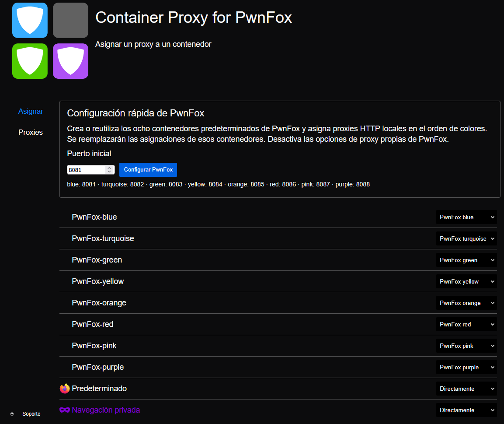Increase the initial port with the spinner
Screen dimensions: 504x424
[109, 168]
